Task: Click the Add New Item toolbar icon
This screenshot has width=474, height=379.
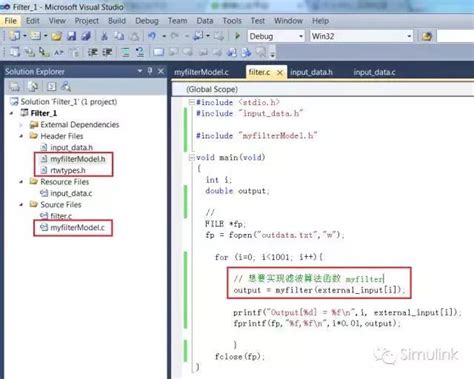Action: point(35,36)
